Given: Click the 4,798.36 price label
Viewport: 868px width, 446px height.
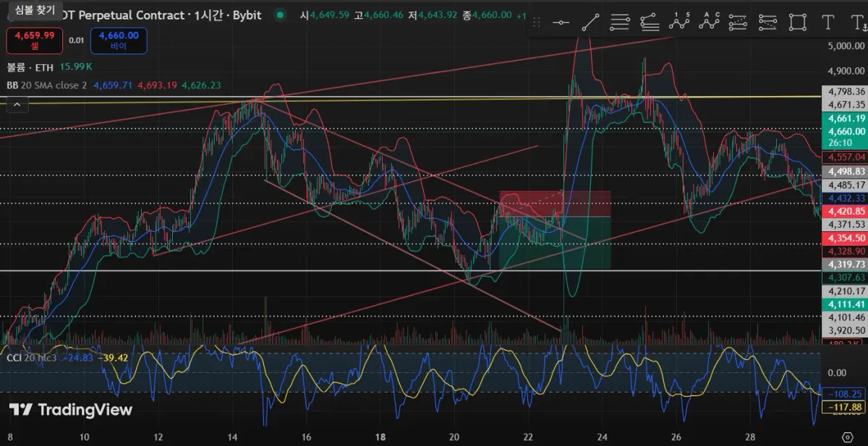Looking at the screenshot, I should point(846,92).
